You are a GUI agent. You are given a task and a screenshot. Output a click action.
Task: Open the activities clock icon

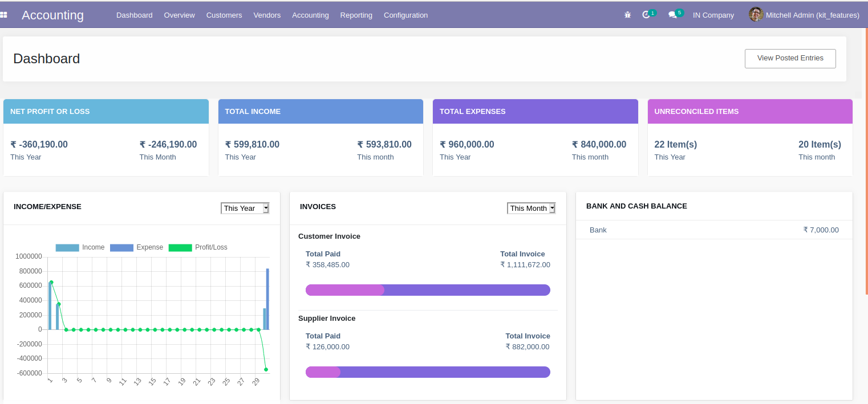[x=646, y=15]
